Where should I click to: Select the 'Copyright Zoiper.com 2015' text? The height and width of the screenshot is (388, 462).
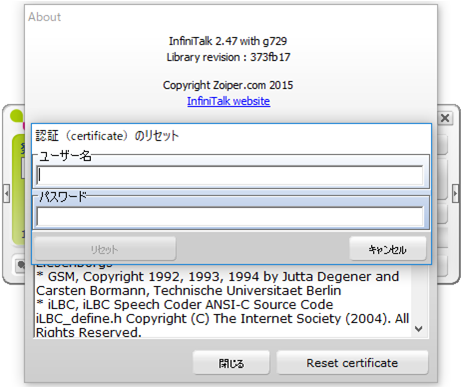[x=228, y=85]
